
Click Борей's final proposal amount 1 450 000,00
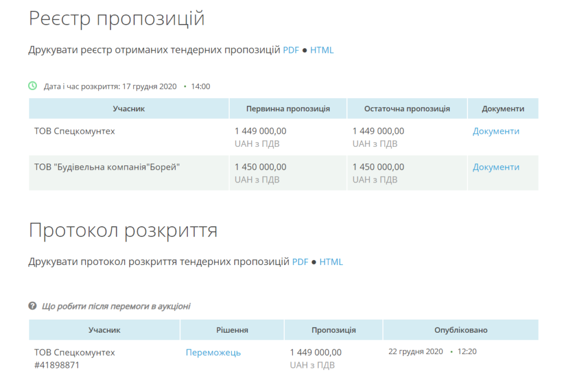coord(378,167)
